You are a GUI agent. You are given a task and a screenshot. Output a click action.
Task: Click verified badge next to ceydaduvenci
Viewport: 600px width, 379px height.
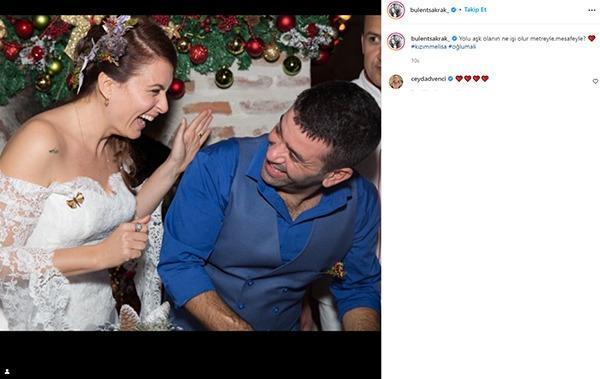pos(450,78)
